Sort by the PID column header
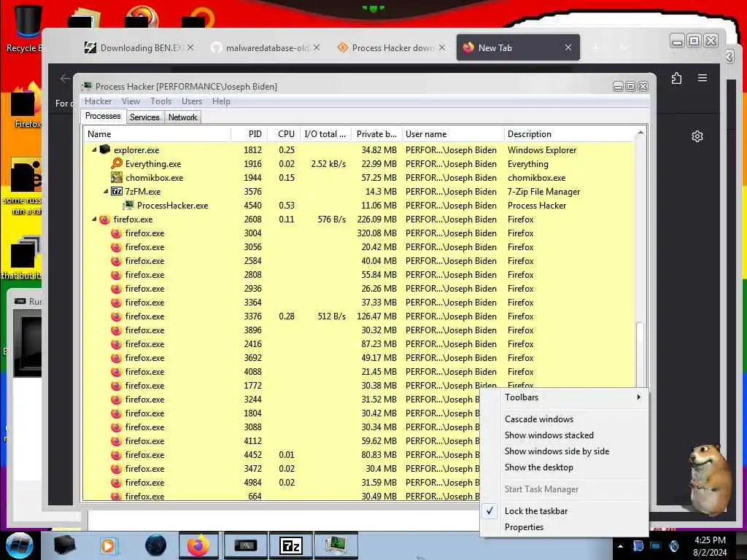The width and height of the screenshot is (747, 560). pyautogui.click(x=249, y=134)
